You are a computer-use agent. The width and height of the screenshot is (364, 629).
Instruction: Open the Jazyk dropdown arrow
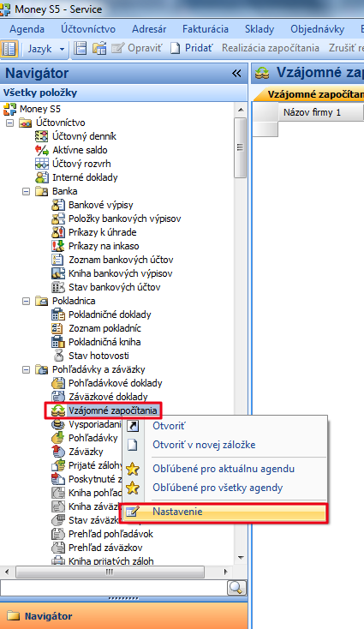tap(62, 49)
